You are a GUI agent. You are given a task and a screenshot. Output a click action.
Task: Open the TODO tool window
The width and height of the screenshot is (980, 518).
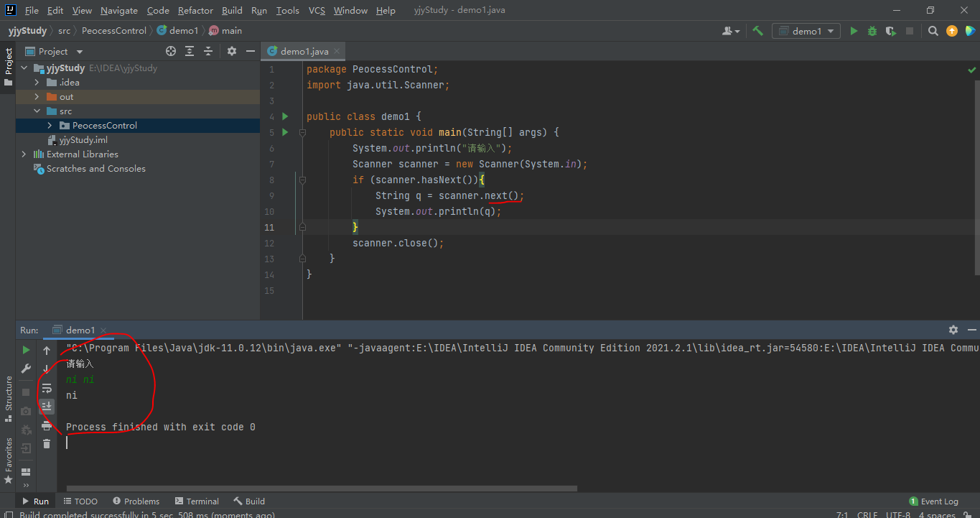pos(80,501)
